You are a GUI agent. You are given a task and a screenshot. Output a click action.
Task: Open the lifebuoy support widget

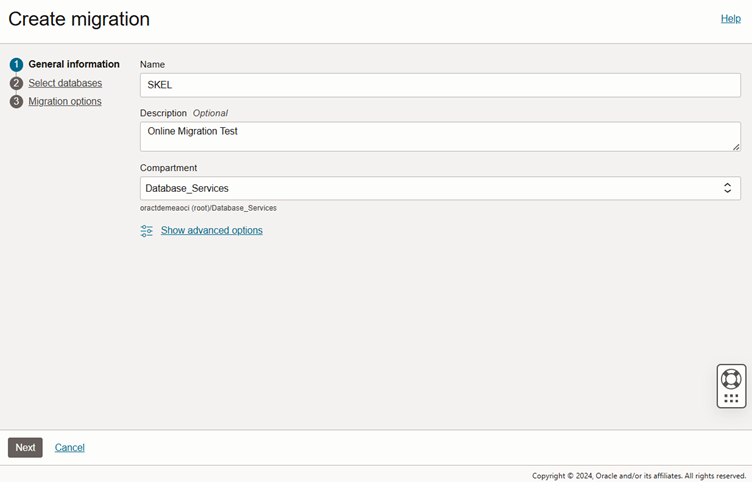tap(731, 378)
